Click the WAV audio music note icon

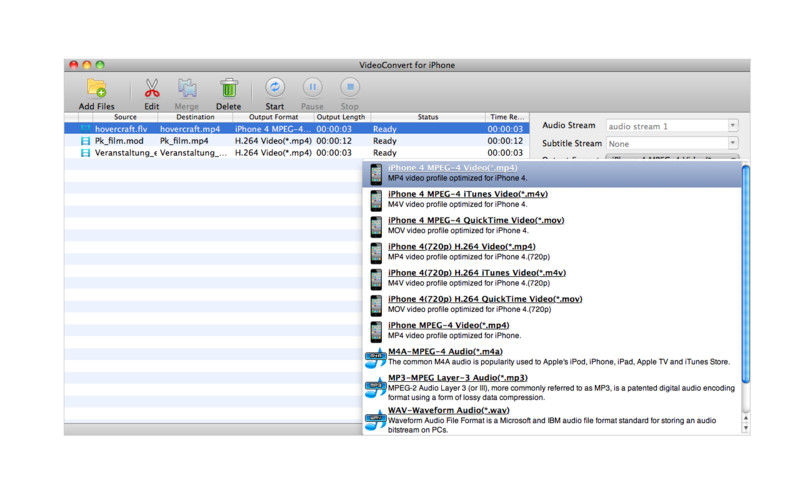(x=375, y=420)
